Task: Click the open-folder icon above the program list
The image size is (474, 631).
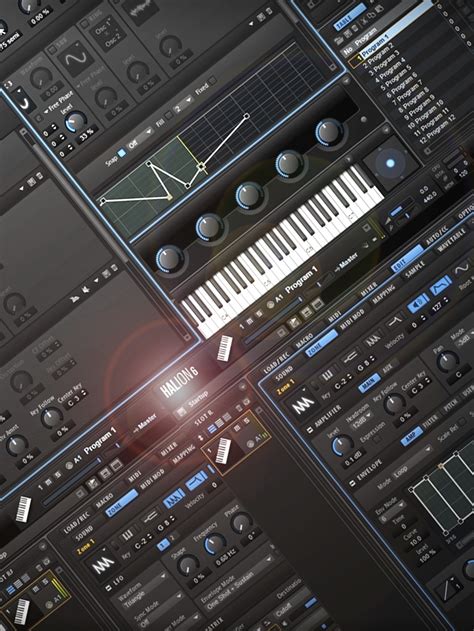Action: click(x=338, y=40)
